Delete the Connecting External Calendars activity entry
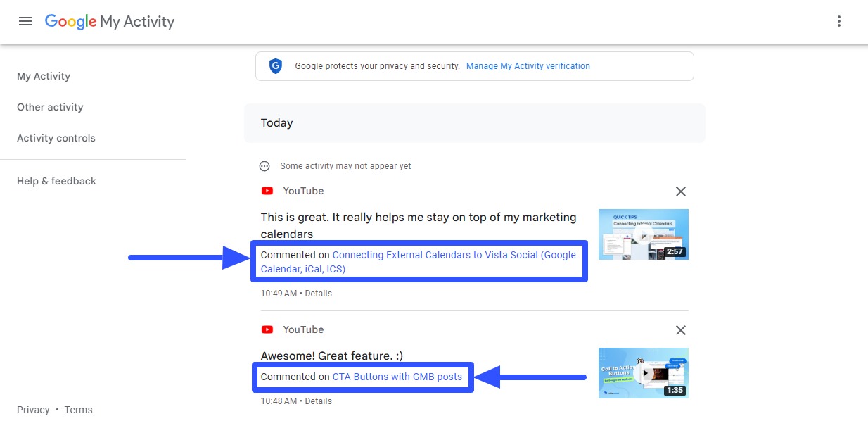This screenshot has width=868, height=421. pyautogui.click(x=680, y=191)
